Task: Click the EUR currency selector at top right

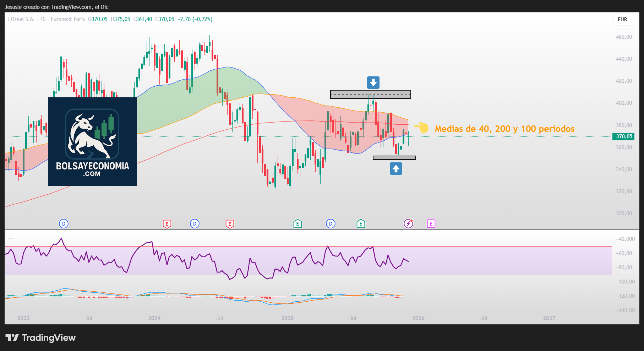Action: 625,20
